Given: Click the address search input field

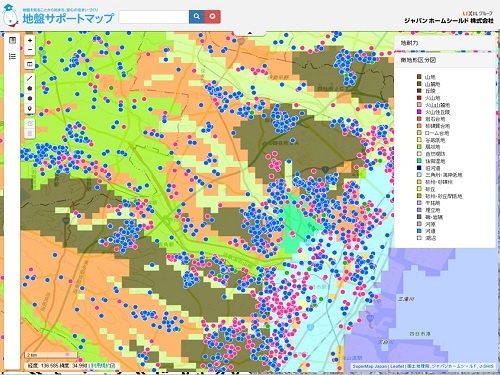Looking at the screenshot, I should [154, 17].
